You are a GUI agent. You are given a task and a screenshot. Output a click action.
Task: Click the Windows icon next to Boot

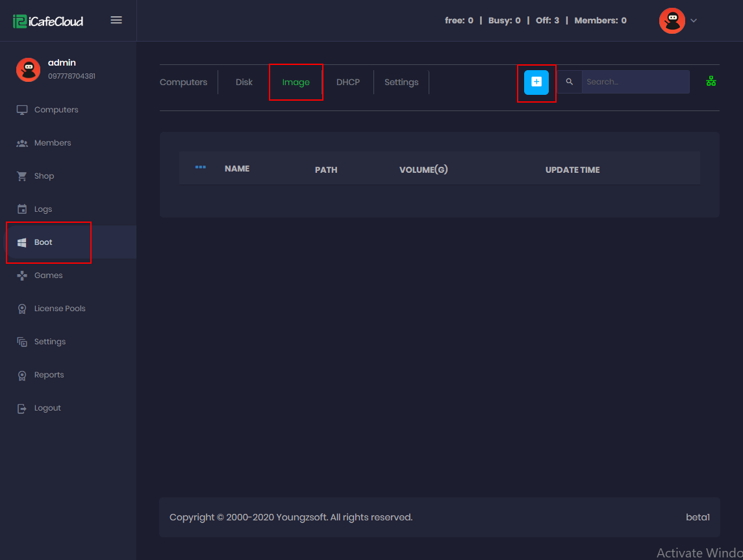(21, 242)
